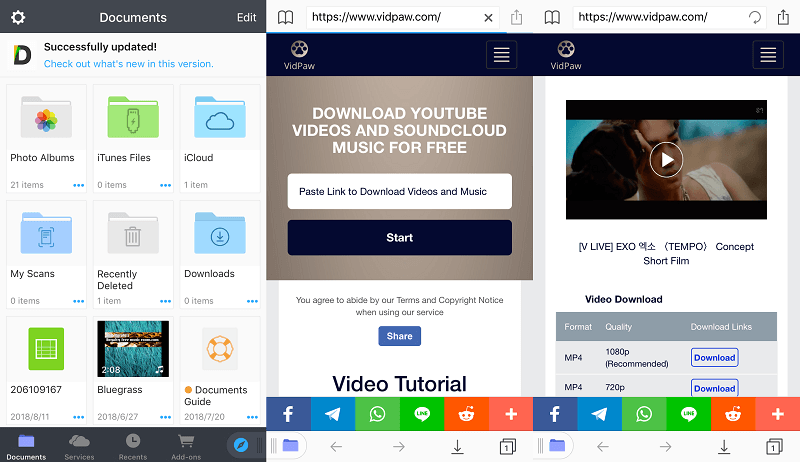This screenshot has height=462, width=800.
Task: Switch to the Services tab
Action: (79, 445)
